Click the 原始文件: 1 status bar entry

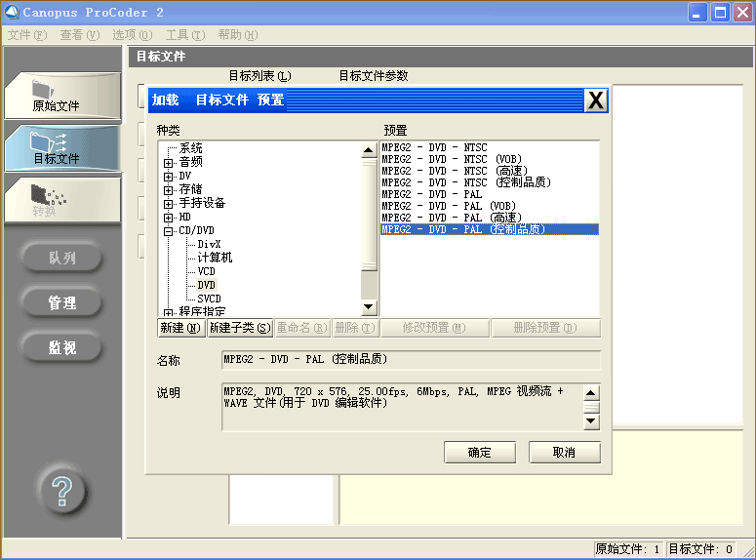coord(628,549)
